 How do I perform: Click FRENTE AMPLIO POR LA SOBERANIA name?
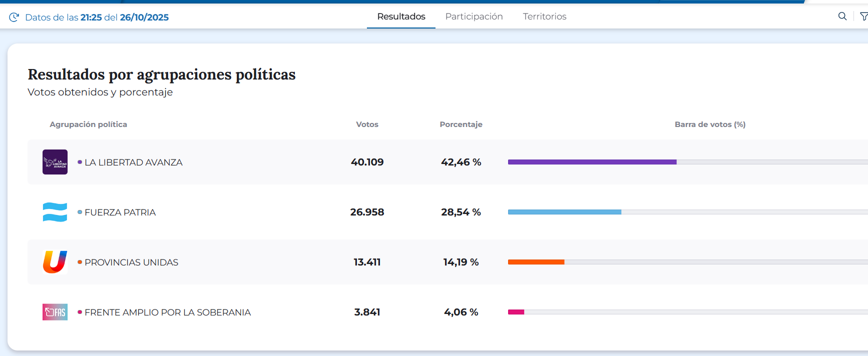pos(168,312)
